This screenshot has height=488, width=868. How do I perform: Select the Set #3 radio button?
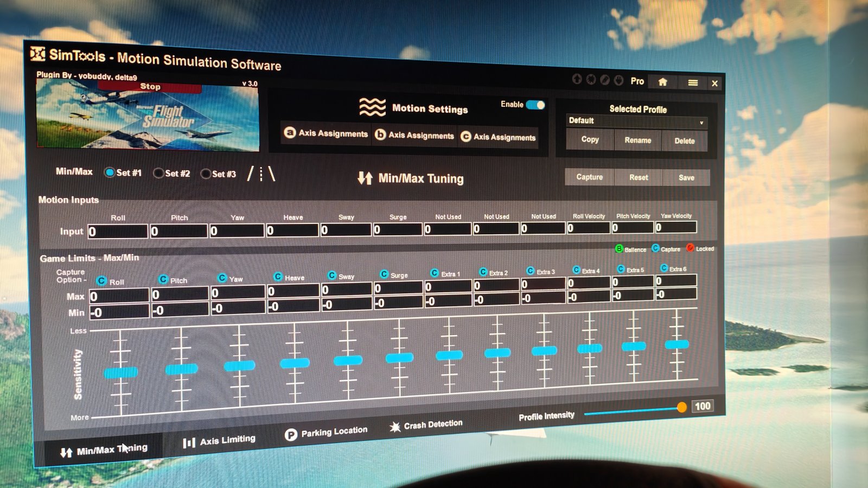[206, 174]
